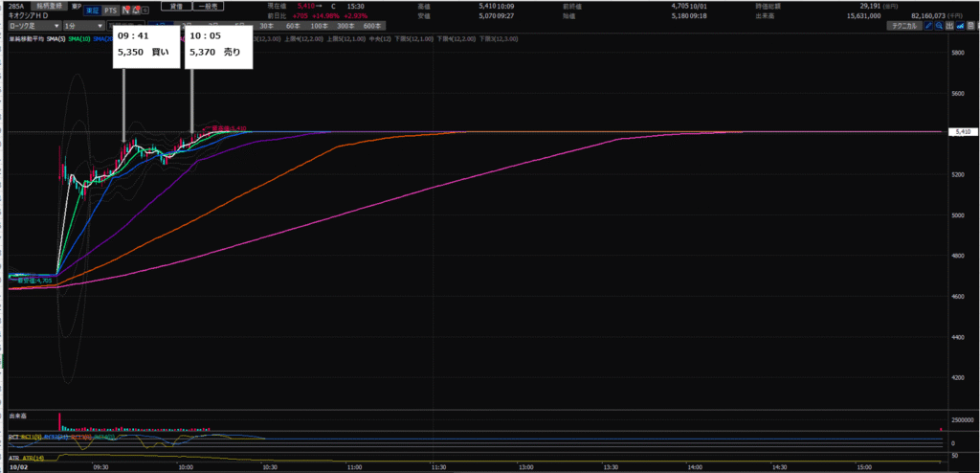Viewport: 980px width, 473px height.
Task: Switch to the PTS market toggle
Action: pyautogui.click(x=110, y=10)
